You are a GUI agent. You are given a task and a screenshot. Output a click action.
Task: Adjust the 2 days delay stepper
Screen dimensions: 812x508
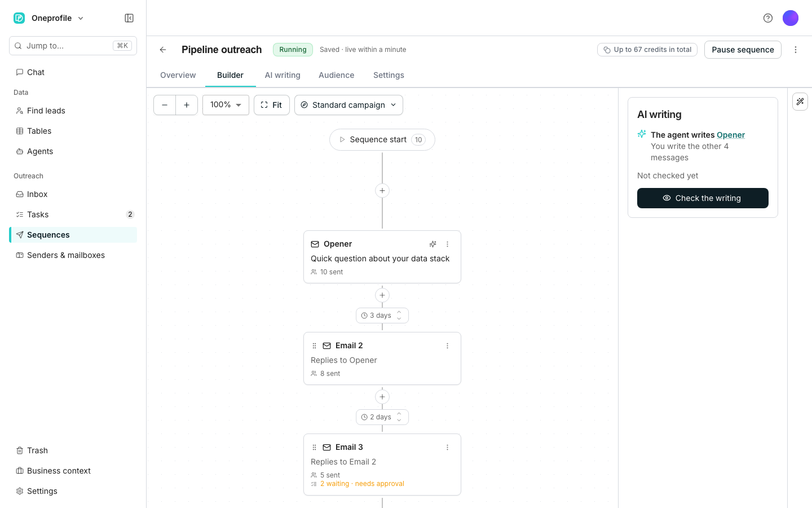pos(399,417)
